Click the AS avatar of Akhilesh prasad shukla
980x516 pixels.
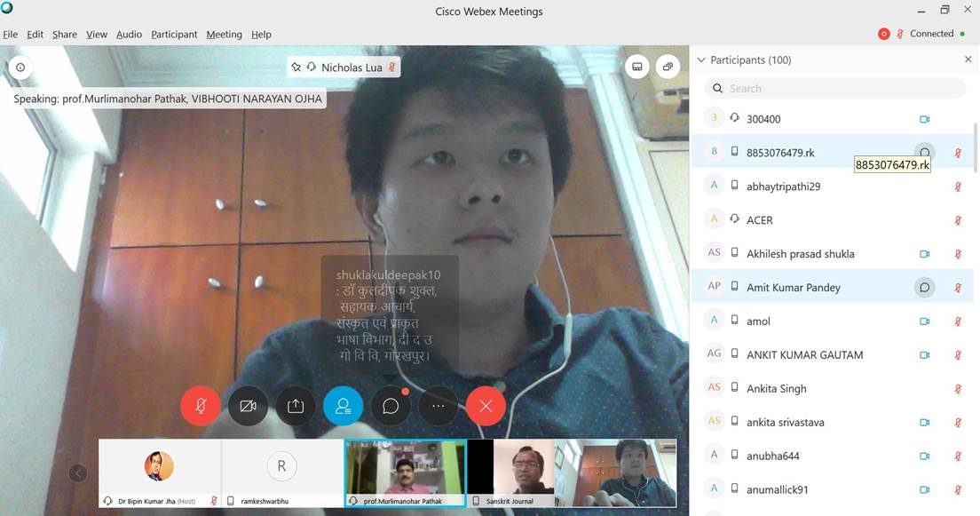(x=715, y=253)
